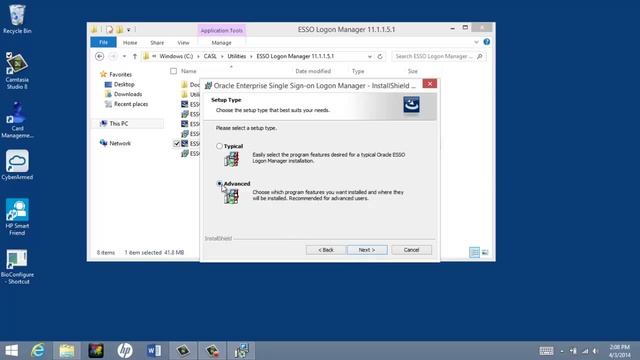Cancel the Oracle ESSO installation
This screenshot has height=360, width=640.
[x=411, y=250]
